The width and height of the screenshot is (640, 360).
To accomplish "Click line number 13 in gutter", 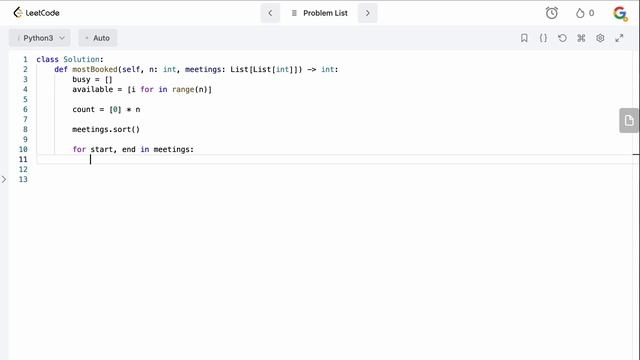I will (x=23, y=179).
